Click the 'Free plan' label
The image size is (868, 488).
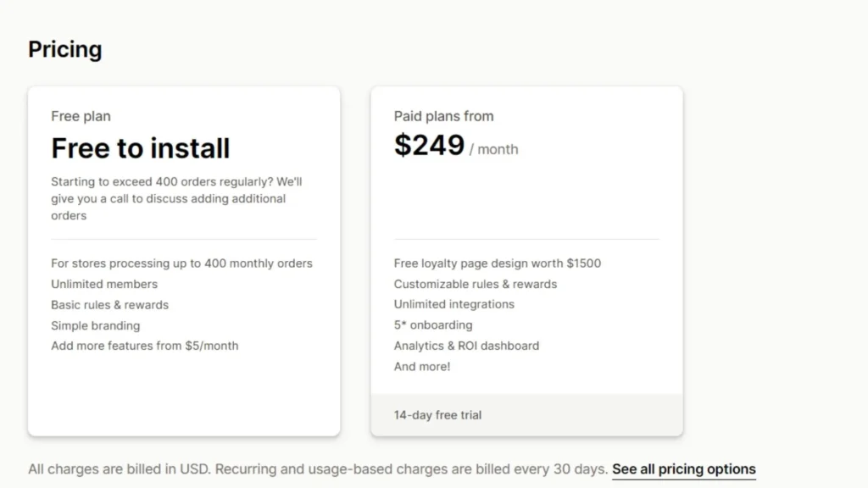(81, 116)
